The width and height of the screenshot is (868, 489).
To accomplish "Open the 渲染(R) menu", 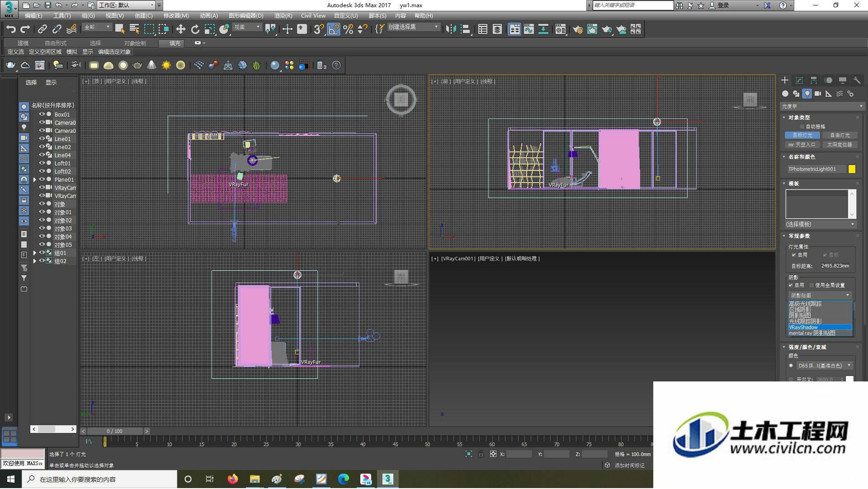I will click(283, 16).
